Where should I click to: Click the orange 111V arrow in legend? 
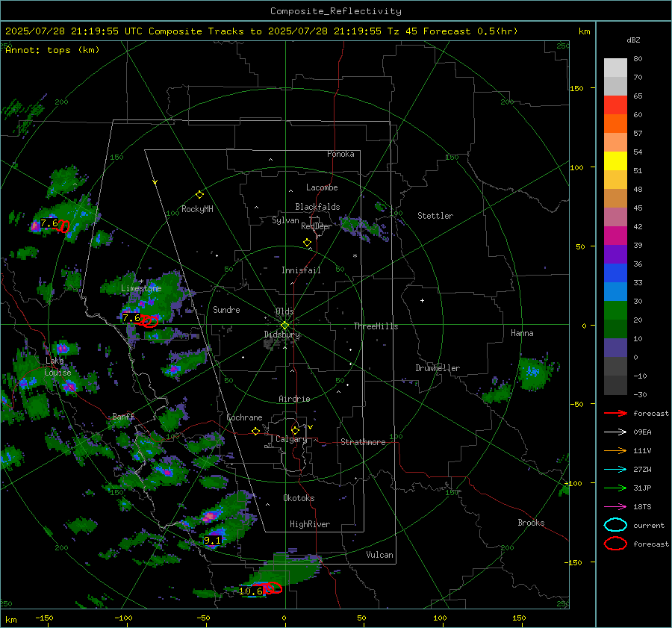pos(615,450)
